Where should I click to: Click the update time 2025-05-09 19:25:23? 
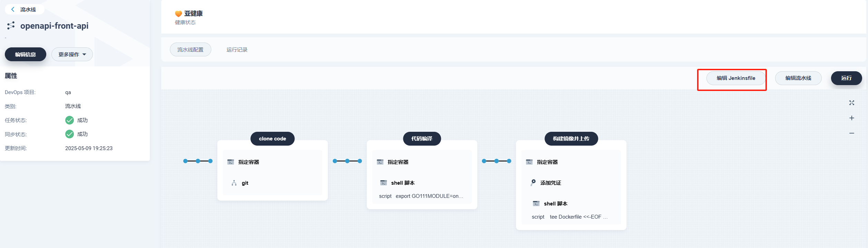(x=89, y=148)
